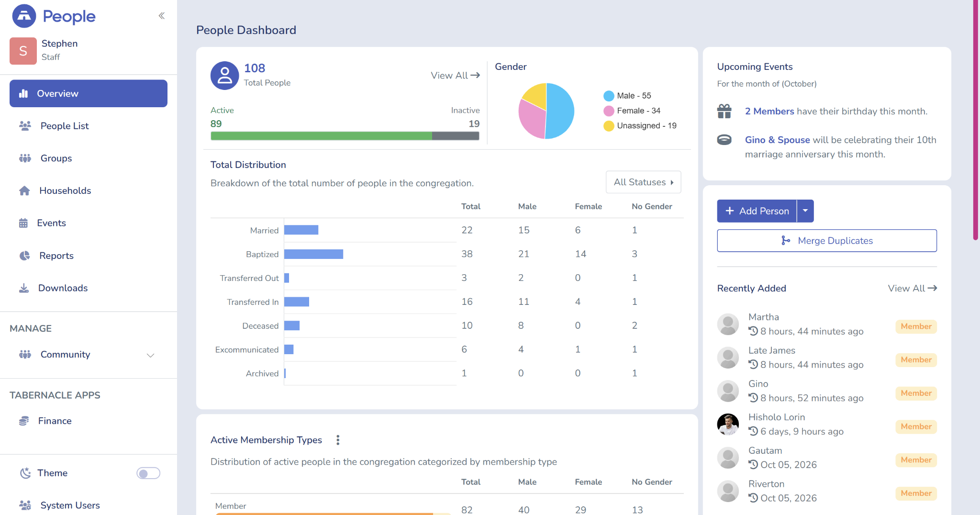Click View All next to Total People
This screenshot has height=515, width=980.
click(455, 75)
